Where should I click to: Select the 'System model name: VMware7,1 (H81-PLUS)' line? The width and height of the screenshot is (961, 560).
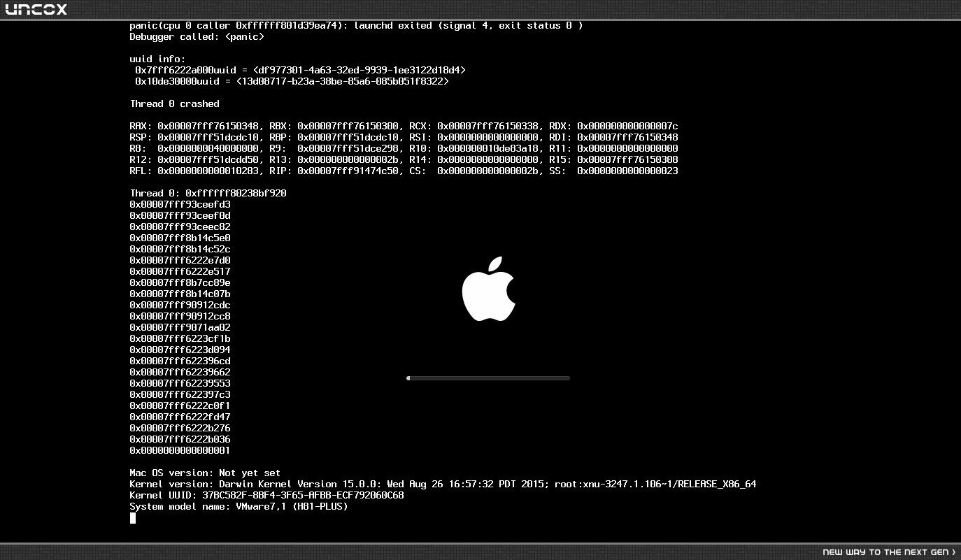click(x=239, y=507)
